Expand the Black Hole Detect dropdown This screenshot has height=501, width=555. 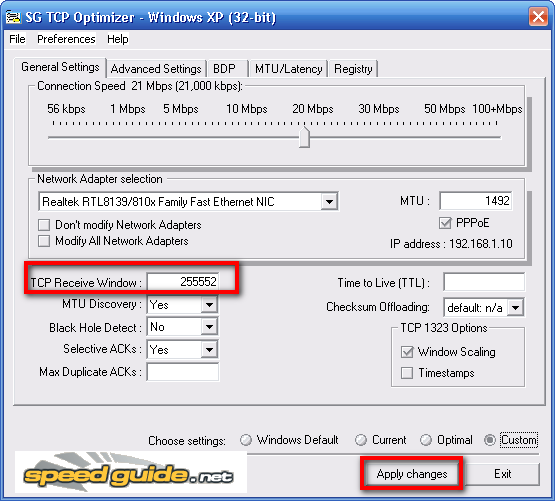click(x=209, y=327)
